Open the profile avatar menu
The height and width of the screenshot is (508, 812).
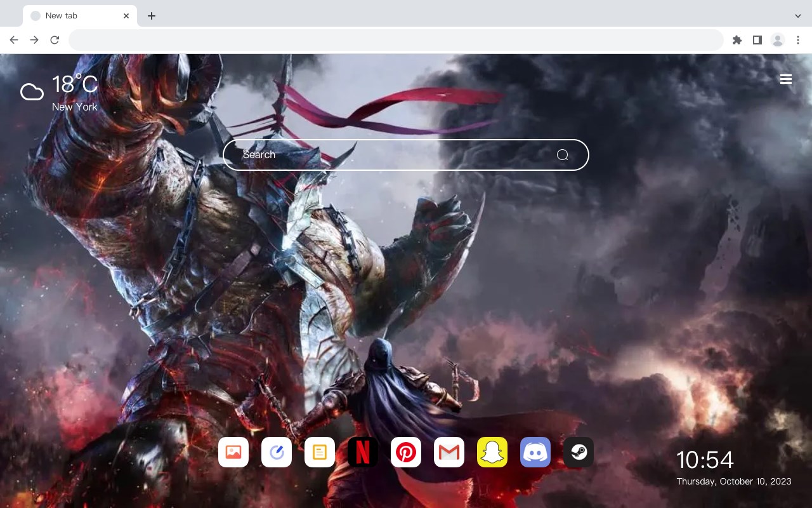(778, 40)
